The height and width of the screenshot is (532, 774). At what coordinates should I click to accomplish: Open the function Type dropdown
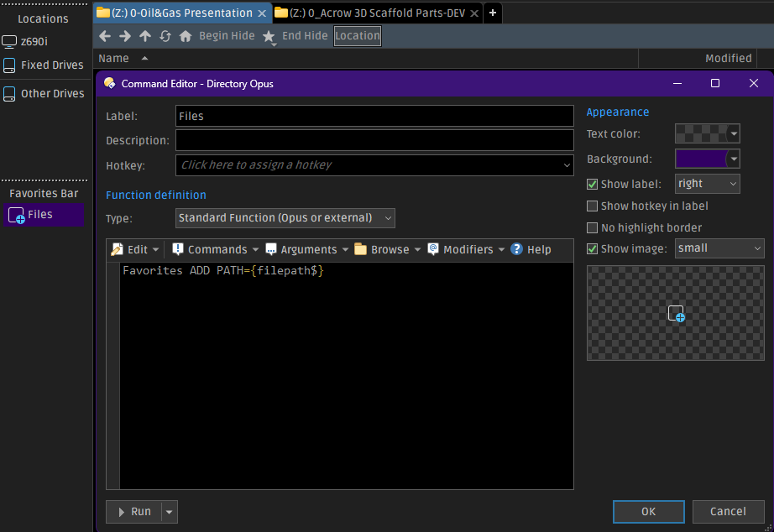coord(285,218)
